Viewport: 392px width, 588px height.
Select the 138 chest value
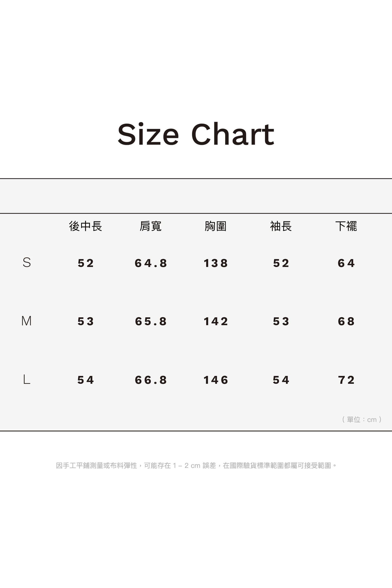pyautogui.click(x=216, y=263)
